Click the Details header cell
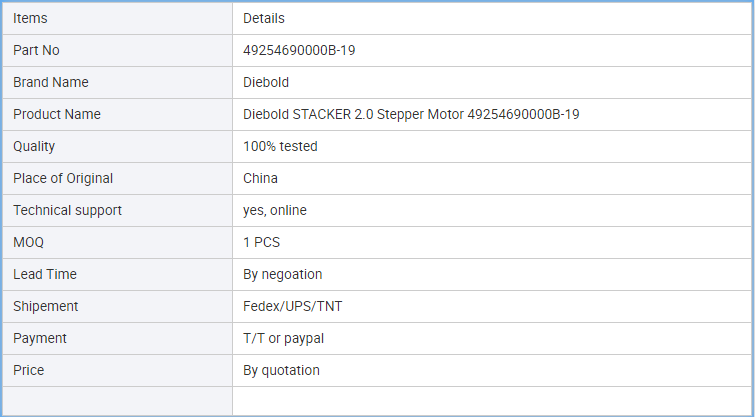 [264, 18]
